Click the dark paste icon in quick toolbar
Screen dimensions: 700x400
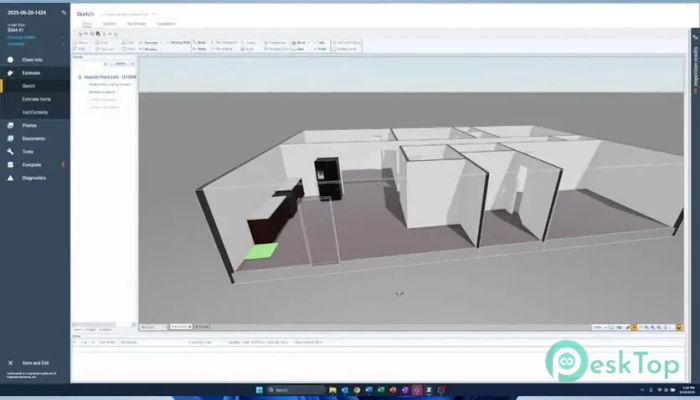98,34
